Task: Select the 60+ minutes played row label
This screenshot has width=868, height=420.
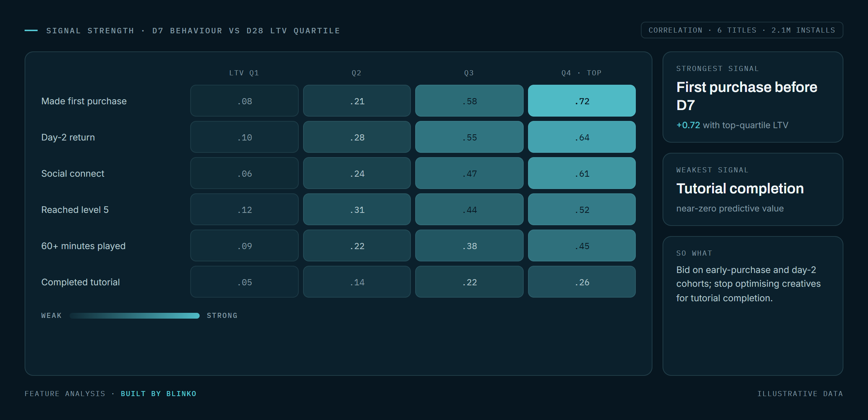Action: 83,246
